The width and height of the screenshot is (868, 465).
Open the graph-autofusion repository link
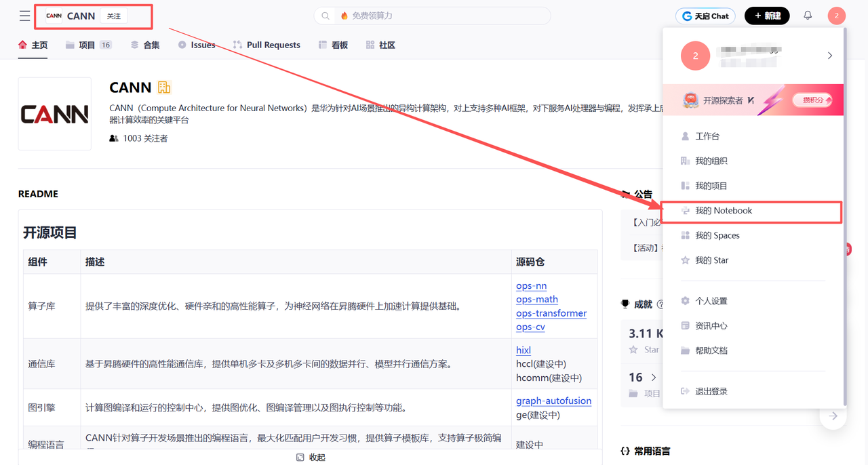tap(553, 401)
